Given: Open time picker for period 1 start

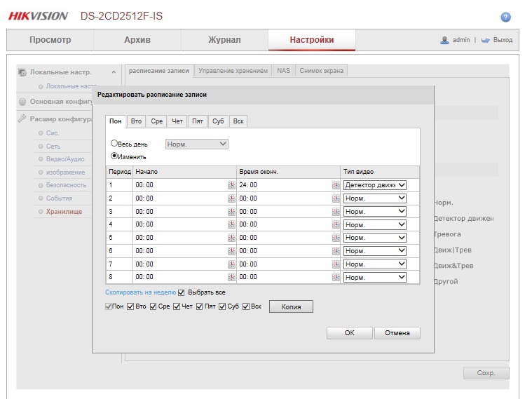Looking at the screenshot, I should click(x=231, y=185).
